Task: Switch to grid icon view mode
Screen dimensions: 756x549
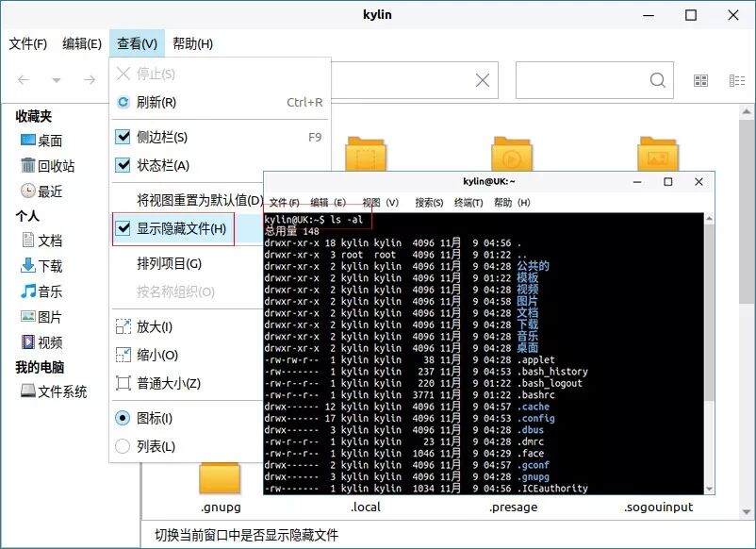Action: point(700,80)
